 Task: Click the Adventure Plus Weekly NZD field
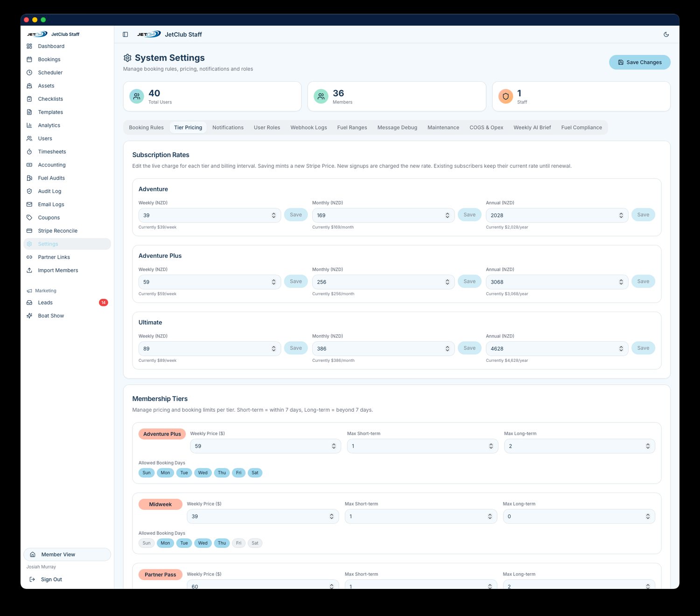click(210, 282)
